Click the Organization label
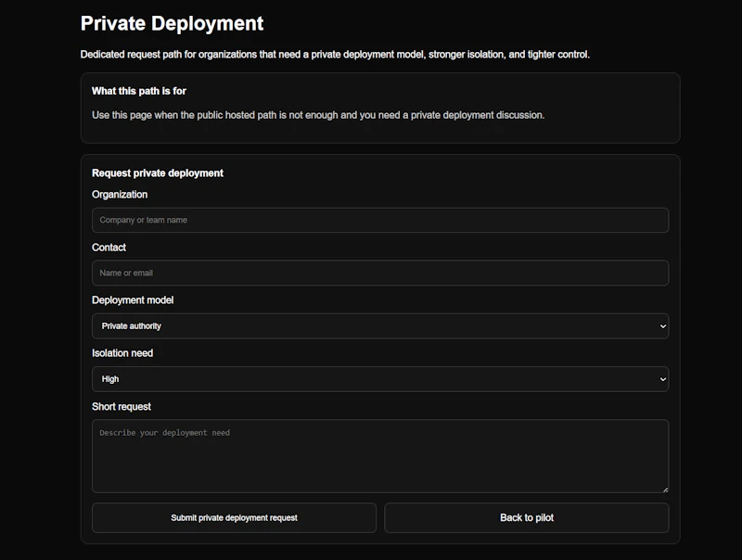 click(x=120, y=195)
